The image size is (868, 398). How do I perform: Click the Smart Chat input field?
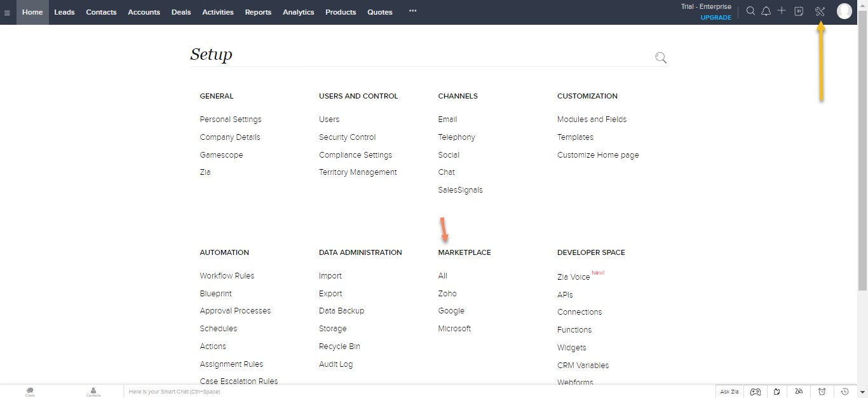(419, 392)
